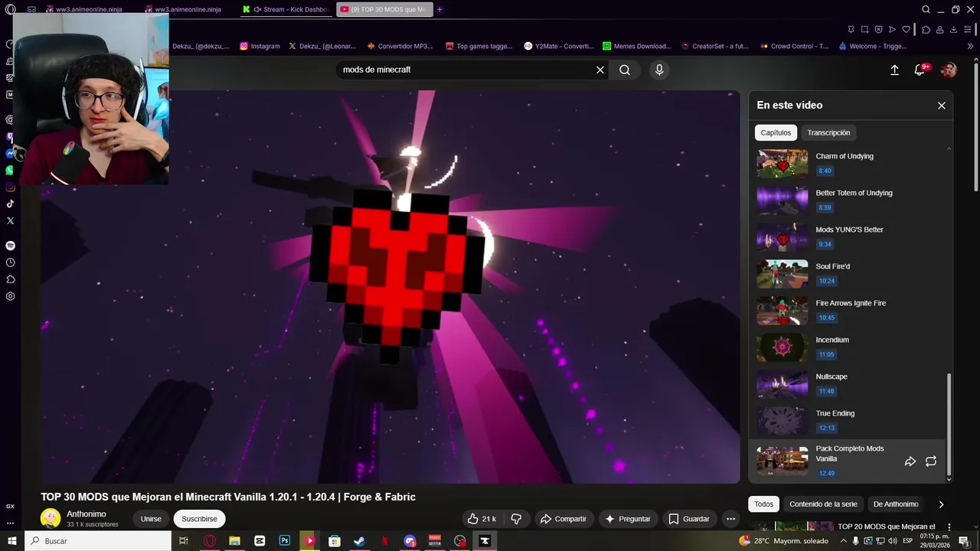The image size is (980, 551).
Task: Open the Fire Arrows Ignite Fire chapter
Action: click(847, 310)
